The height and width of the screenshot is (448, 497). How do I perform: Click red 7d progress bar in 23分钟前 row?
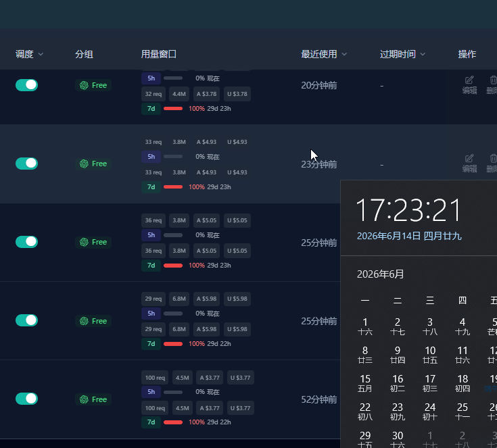(173, 187)
